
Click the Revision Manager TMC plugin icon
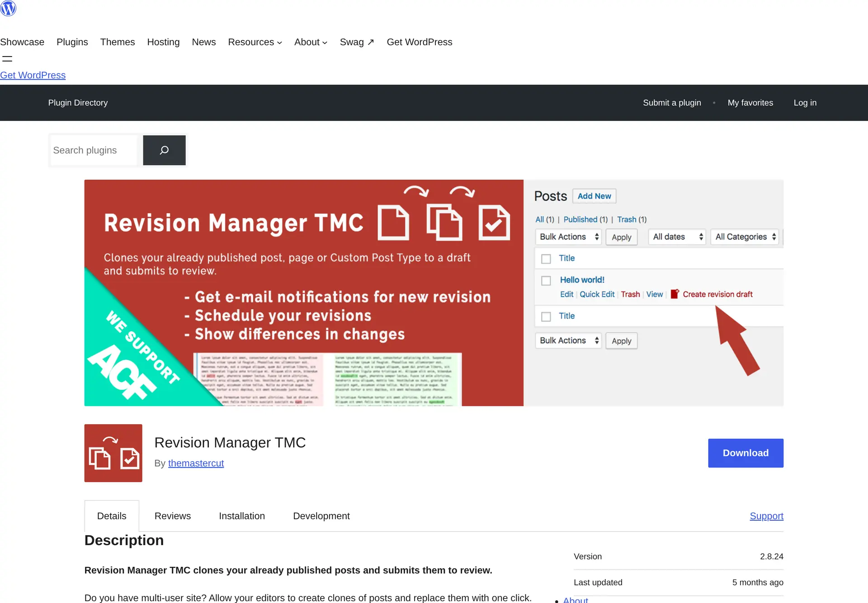(x=113, y=453)
